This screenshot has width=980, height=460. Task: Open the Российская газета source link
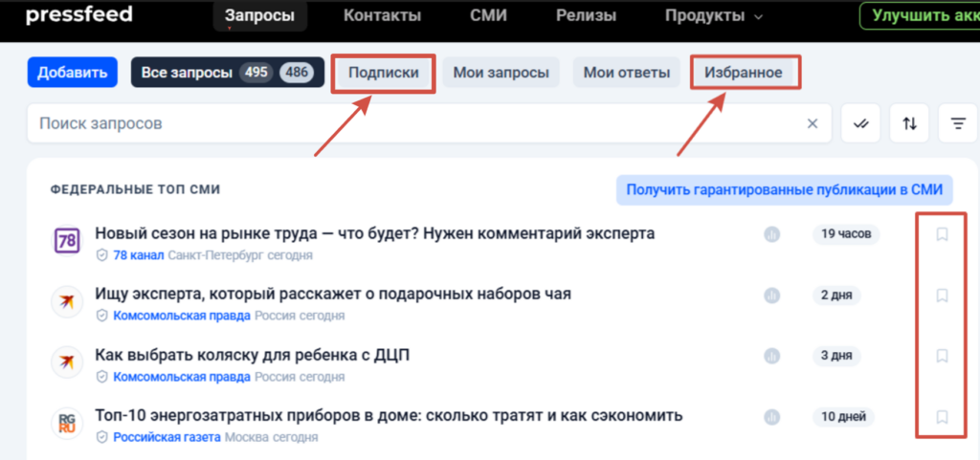click(x=167, y=438)
